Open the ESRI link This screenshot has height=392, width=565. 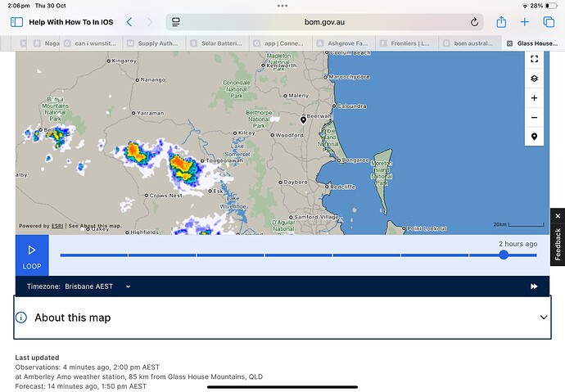coord(57,226)
